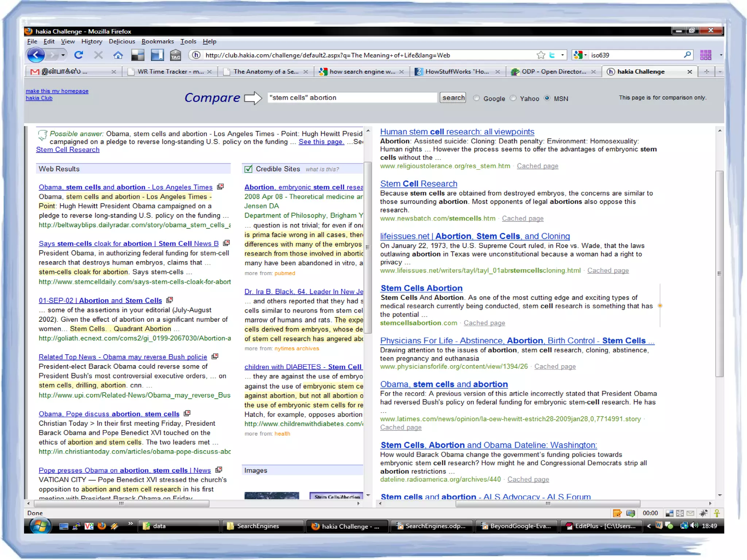Open the History menu
The image size is (747, 560).
point(92,41)
